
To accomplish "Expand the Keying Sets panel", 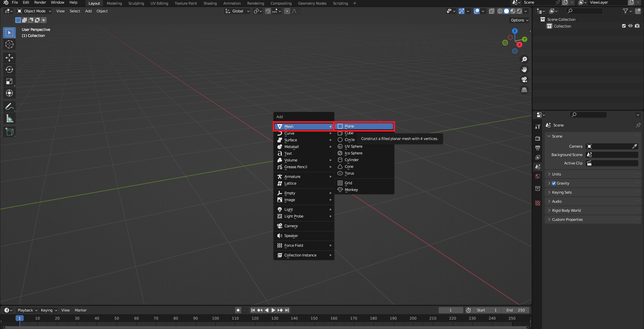I will [593, 192].
